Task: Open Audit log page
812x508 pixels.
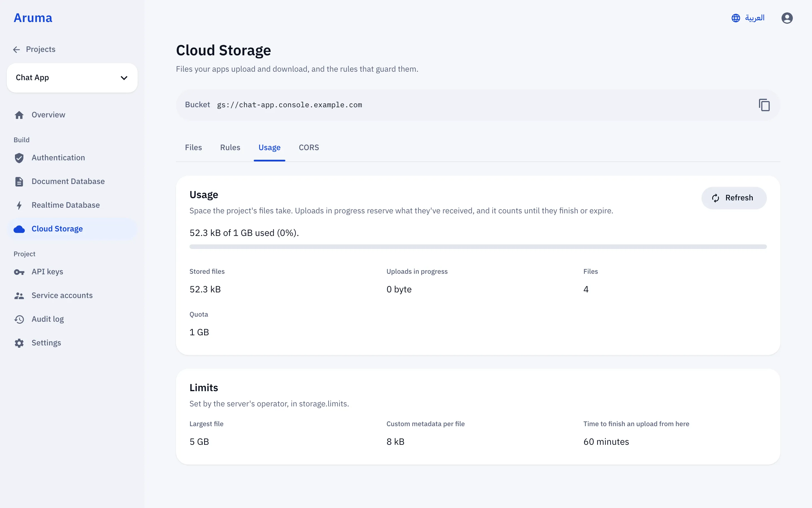Action: 72,319
